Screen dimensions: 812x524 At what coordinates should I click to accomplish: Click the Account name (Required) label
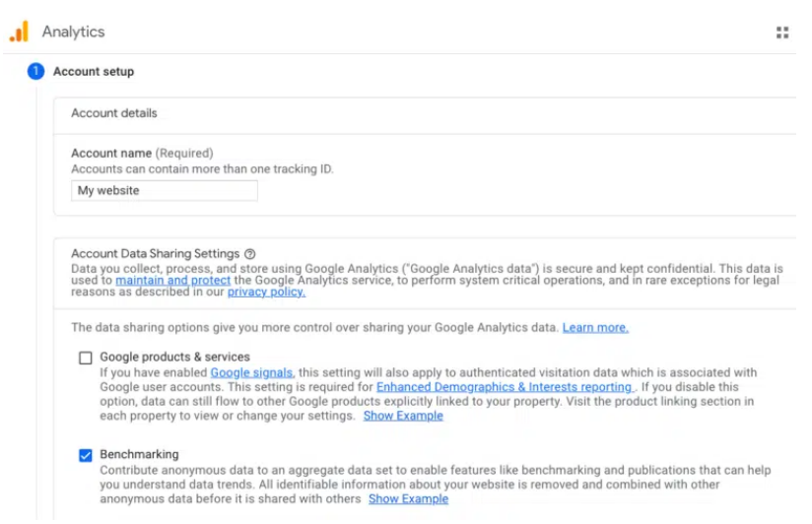[143, 154]
